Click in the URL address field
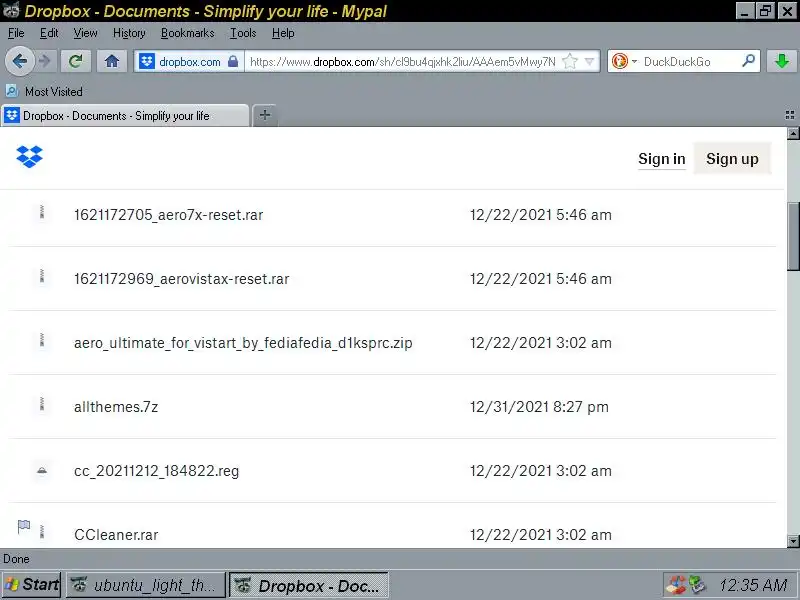The width and height of the screenshot is (800, 600). 402,62
